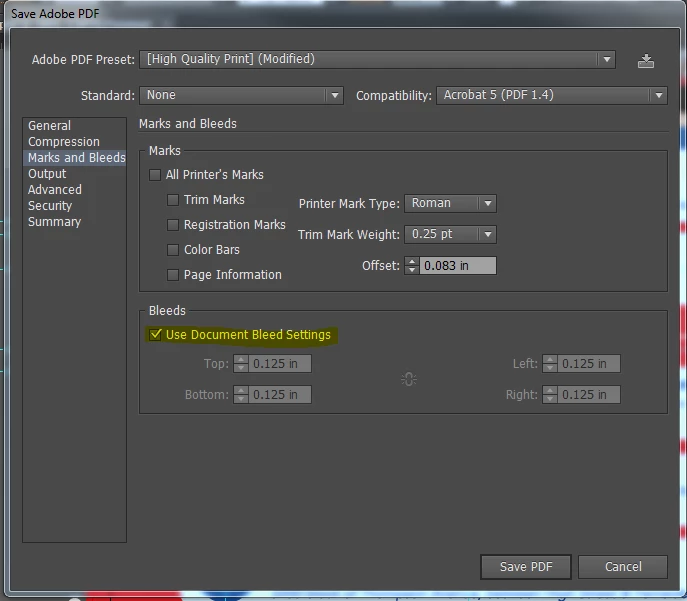This screenshot has width=687, height=601.
Task: Open the Adobe PDF Preset dropdown
Action: click(x=377, y=60)
